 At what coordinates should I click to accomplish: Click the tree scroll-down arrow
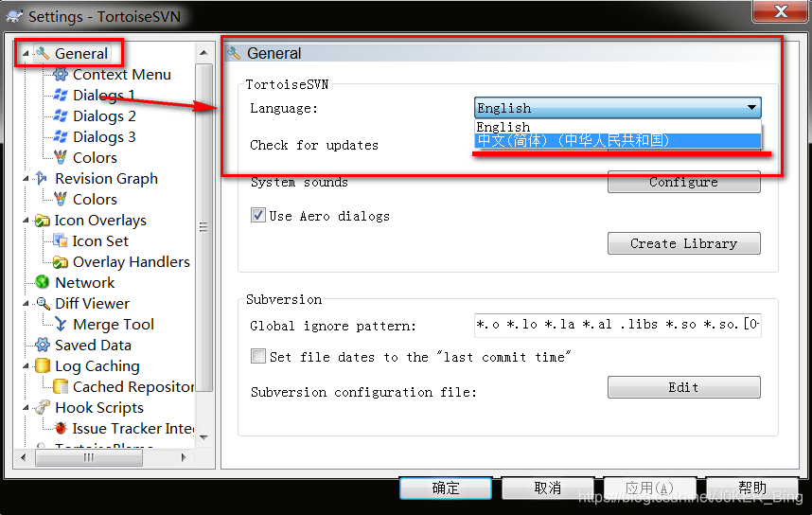pos(204,437)
